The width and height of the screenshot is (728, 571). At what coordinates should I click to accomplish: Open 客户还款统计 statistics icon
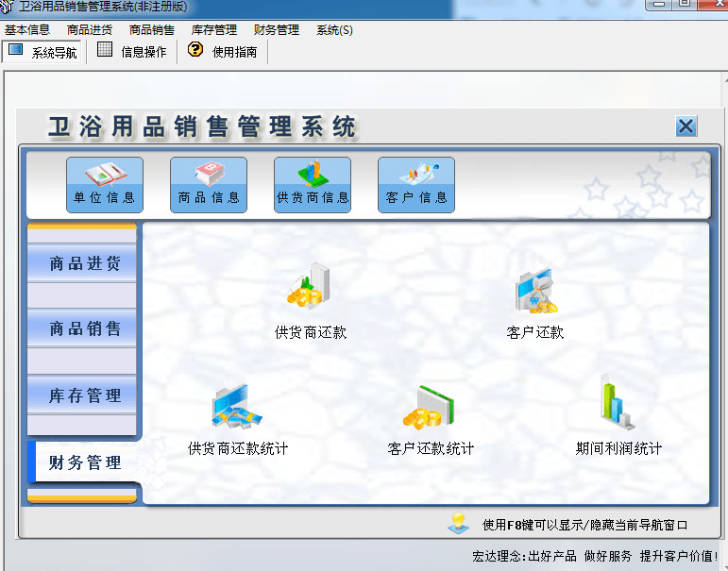431,408
